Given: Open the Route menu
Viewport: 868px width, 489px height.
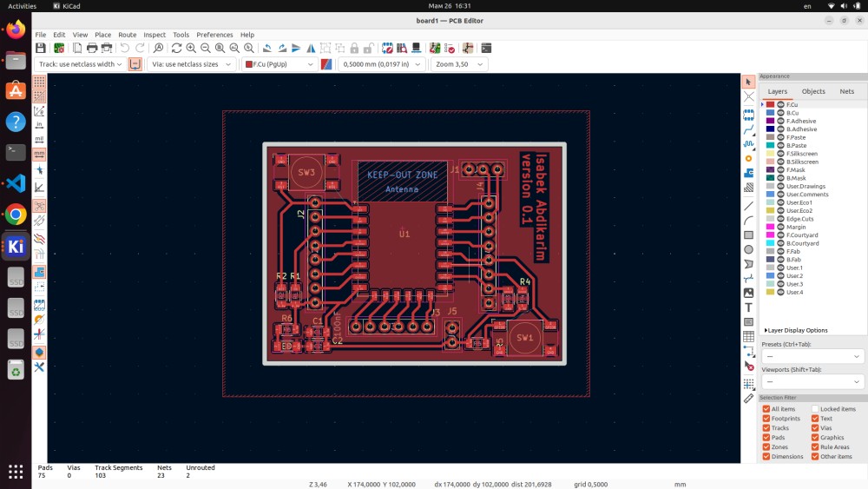Looking at the screenshot, I should click(x=127, y=35).
